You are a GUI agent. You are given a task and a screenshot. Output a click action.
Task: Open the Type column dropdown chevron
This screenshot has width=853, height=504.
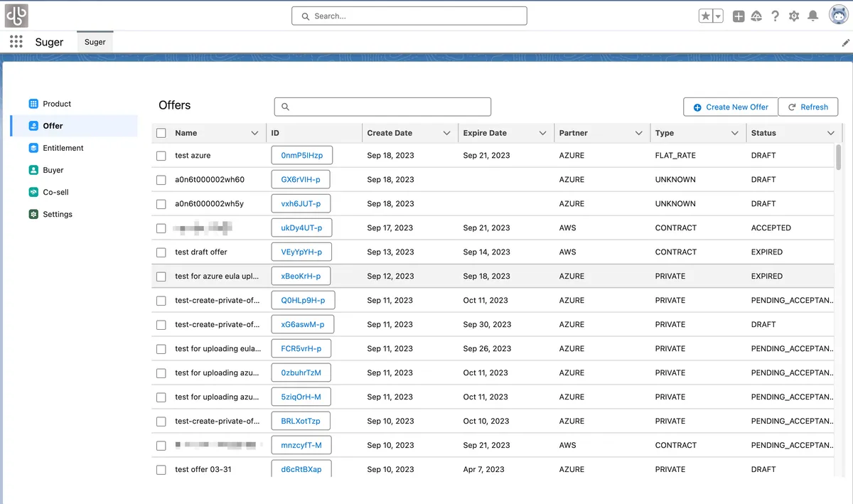coord(734,133)
